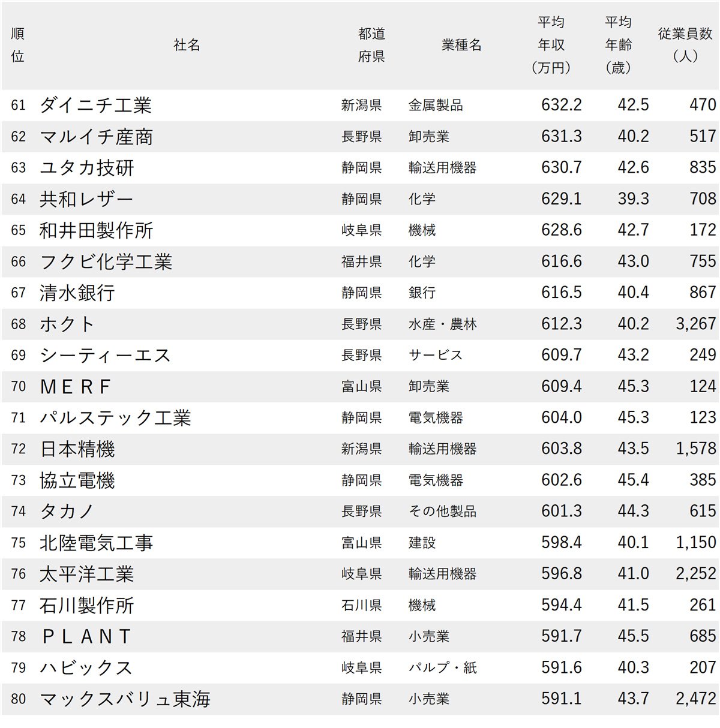Image resolution: width=720 pixels, height=728 pixels.
Task: Click the 順位 column header
Action: click(x=19, y=43)
